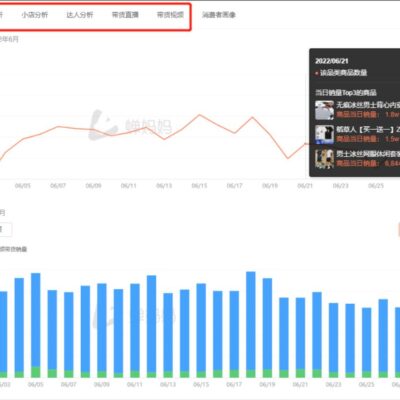The image size is (400, 400).
Task: Click the line chart peak at 06/15
Action: (x=200, y=115)
